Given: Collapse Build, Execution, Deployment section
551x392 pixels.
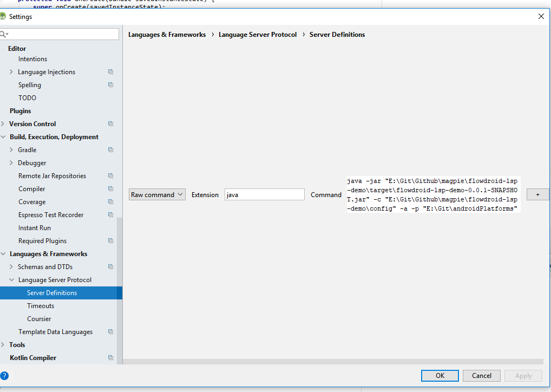Looking at the screenshot, I should click(x=3, y=137).
